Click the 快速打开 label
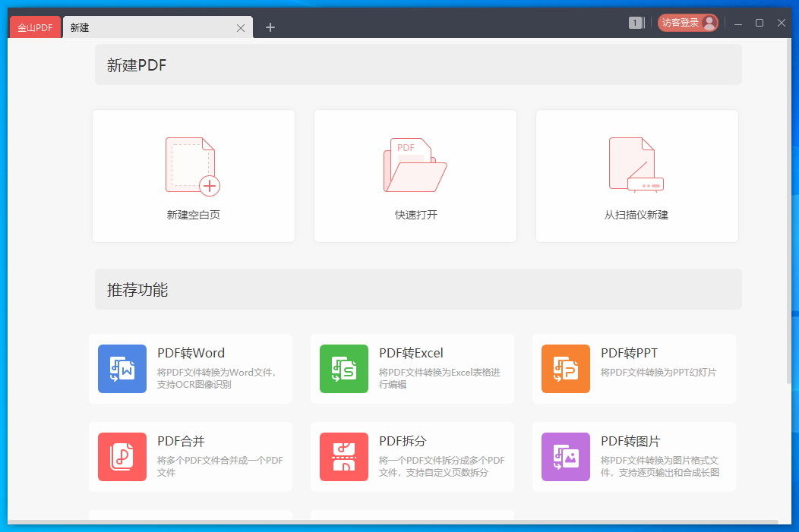The width and height of the screenshot is (799, 532). pos(415,215)
